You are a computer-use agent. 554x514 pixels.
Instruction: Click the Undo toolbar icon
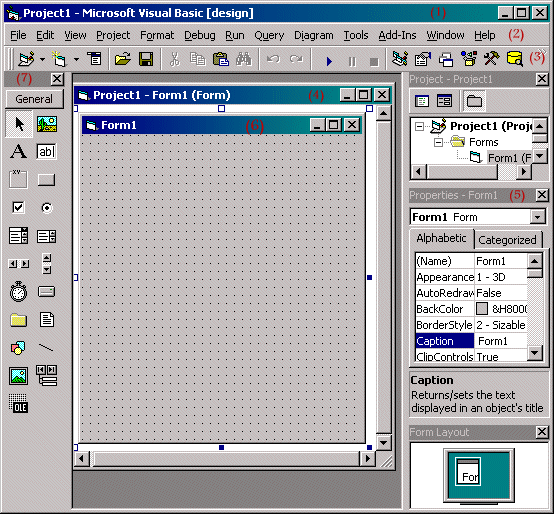[x=273, y=59]
